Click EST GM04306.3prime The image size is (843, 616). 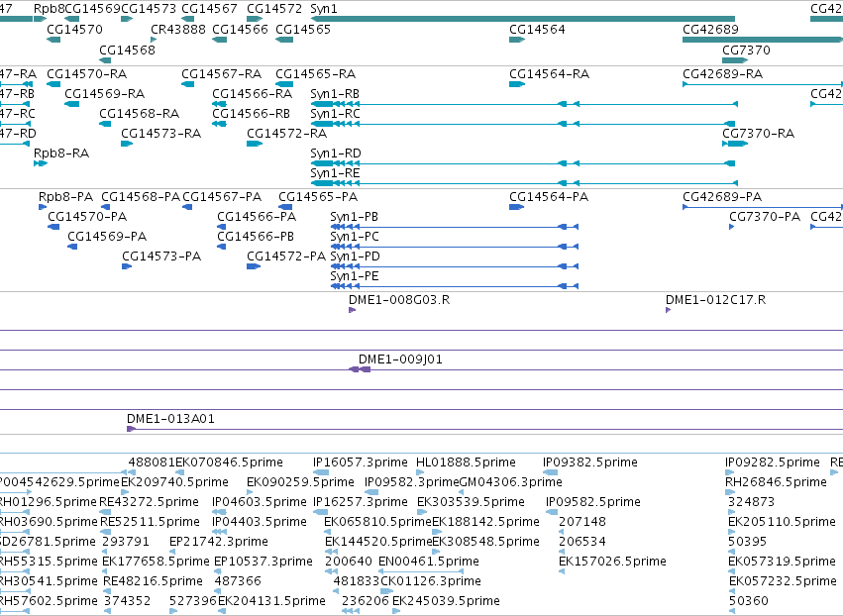[x=462, y=492]
